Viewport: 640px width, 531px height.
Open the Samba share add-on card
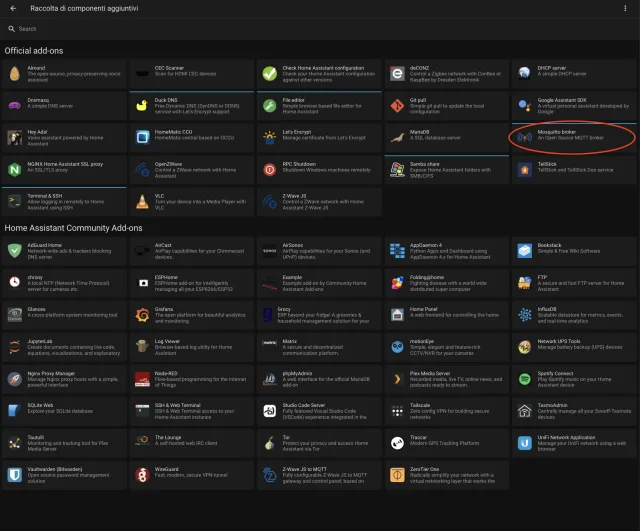(446, 168)
